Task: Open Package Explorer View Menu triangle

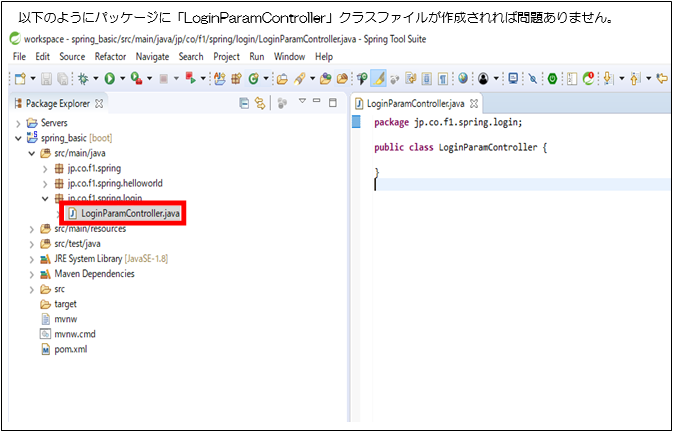Action: (302, 102)
